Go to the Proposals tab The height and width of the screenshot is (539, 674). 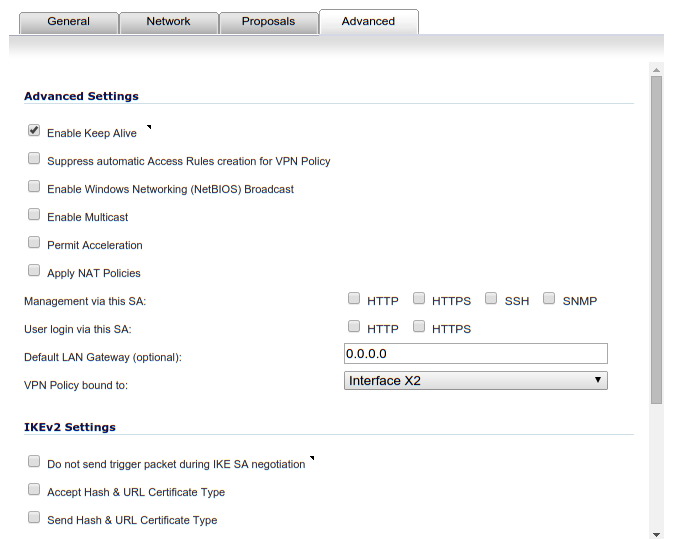coord(268,21)
